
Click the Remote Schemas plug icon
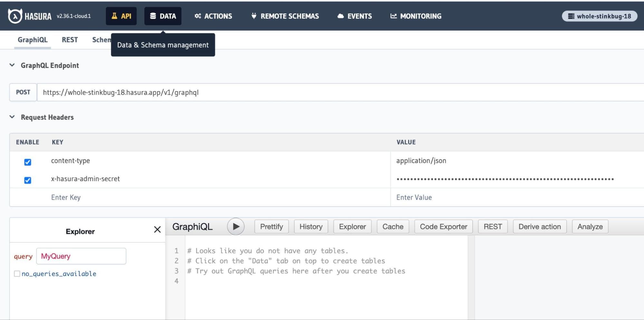coord(254,16)
